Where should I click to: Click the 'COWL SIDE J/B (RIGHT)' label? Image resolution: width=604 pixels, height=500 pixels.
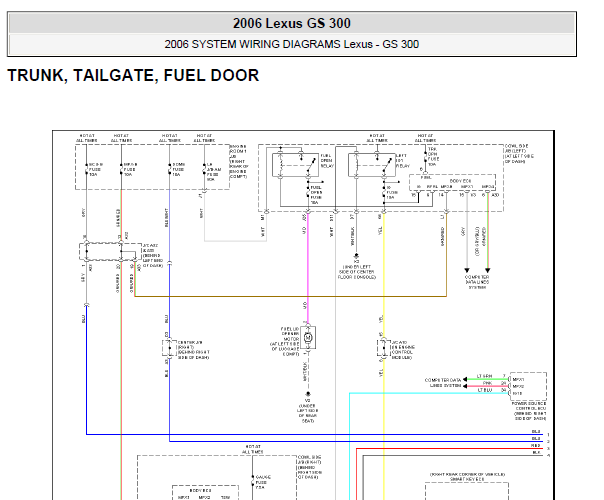[309, 459]
